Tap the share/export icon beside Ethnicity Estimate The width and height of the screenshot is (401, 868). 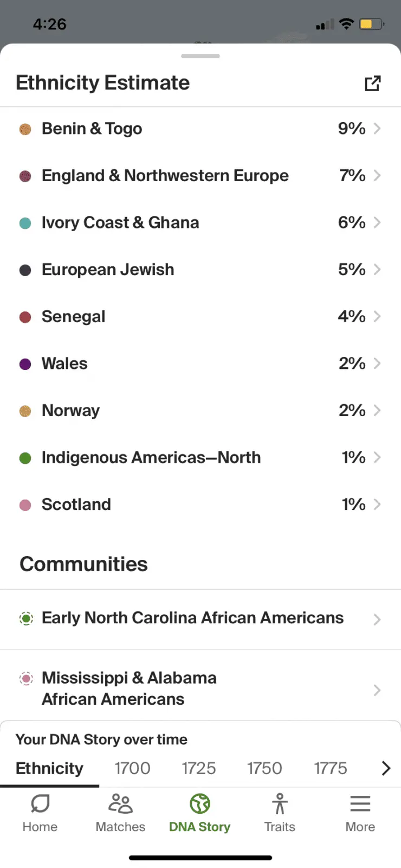tap(372, 83)
